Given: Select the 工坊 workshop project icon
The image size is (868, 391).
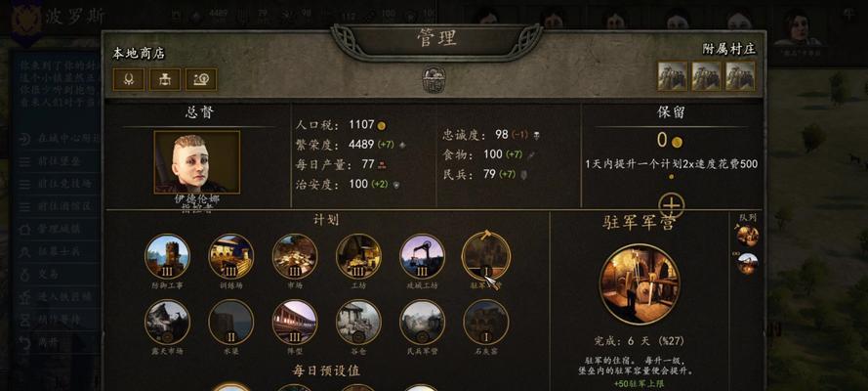Looking at the screenshot, I should (x=358, y=256).
